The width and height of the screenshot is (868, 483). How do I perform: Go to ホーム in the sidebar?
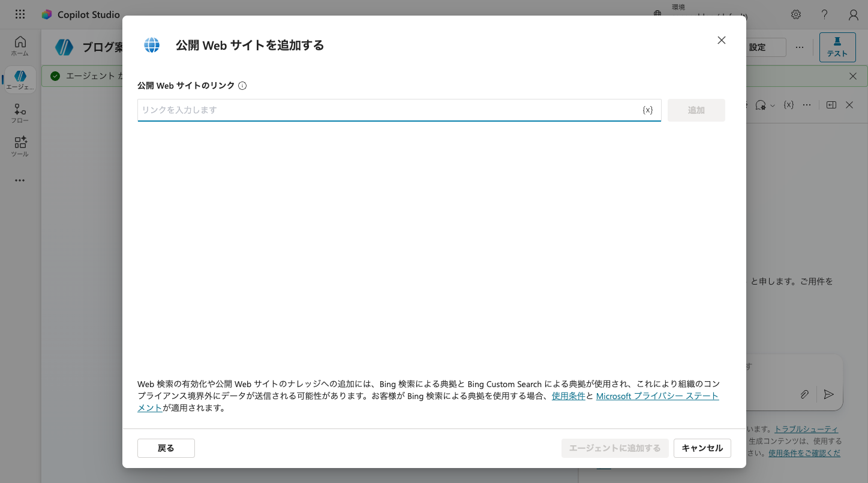[x=20, y=46]
